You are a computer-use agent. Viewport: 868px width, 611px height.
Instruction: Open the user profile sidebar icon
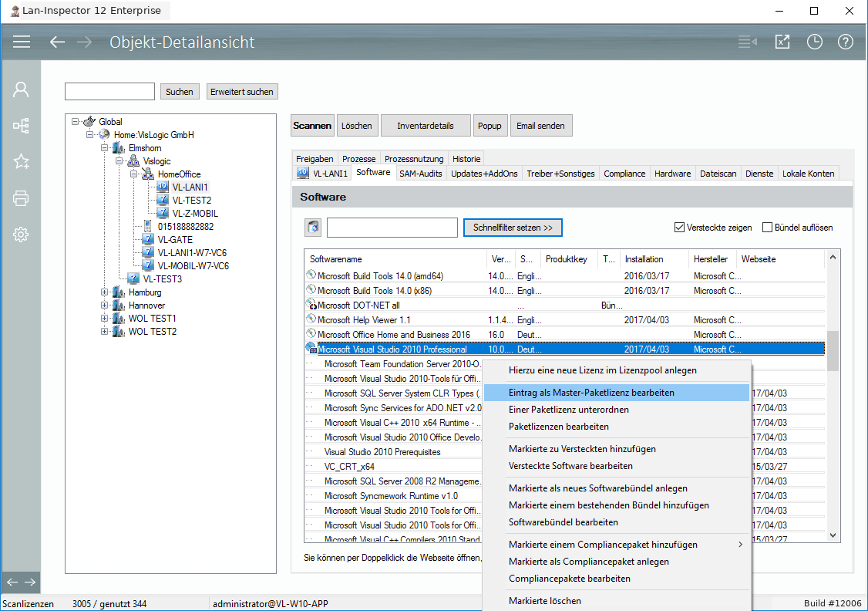pyautogui.click(x=21, y=89)
